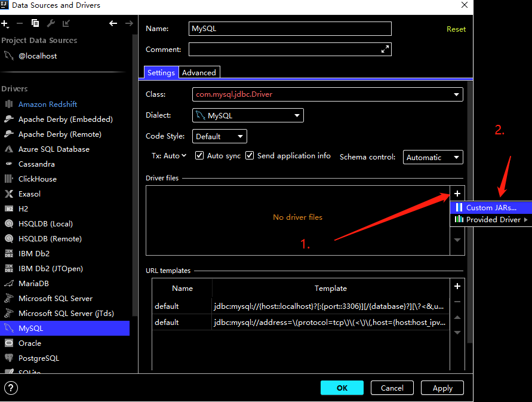The width and height of the screenshot is (532, 402).
Task: Open driver settings wrench icon
Action: pyautogui.click(x=51, y=23)
